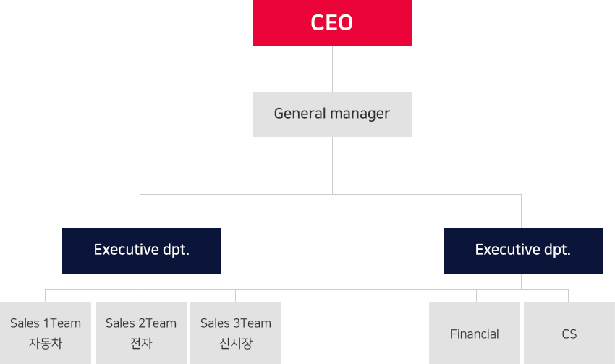The width and height of the screenshot is (615, 364).
Task: Click the connector stub above the Financial box
Action: point(476,296)
